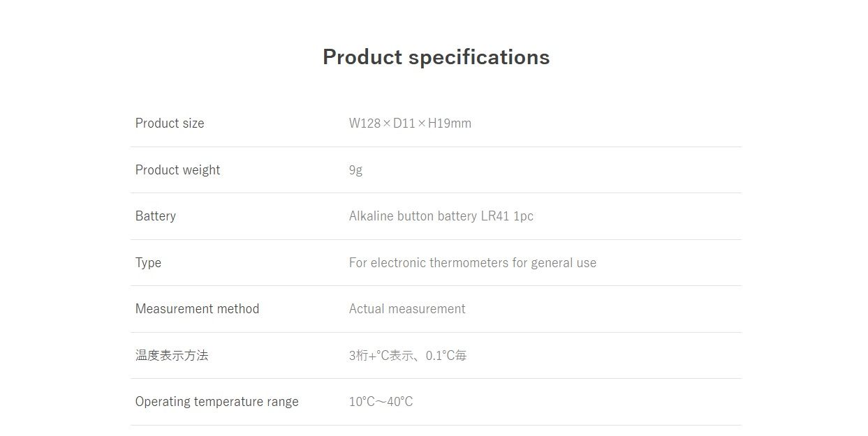
Task: Click the Product specifications heading
Action: click(436, 57)
